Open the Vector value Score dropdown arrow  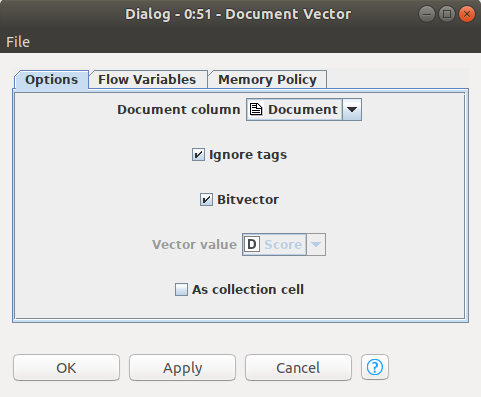pos(316,244)
